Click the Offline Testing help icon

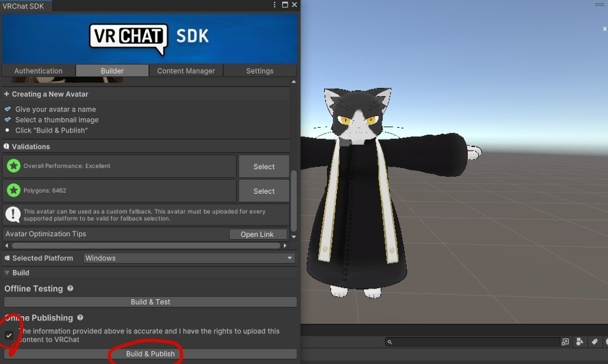pos(70,289)
